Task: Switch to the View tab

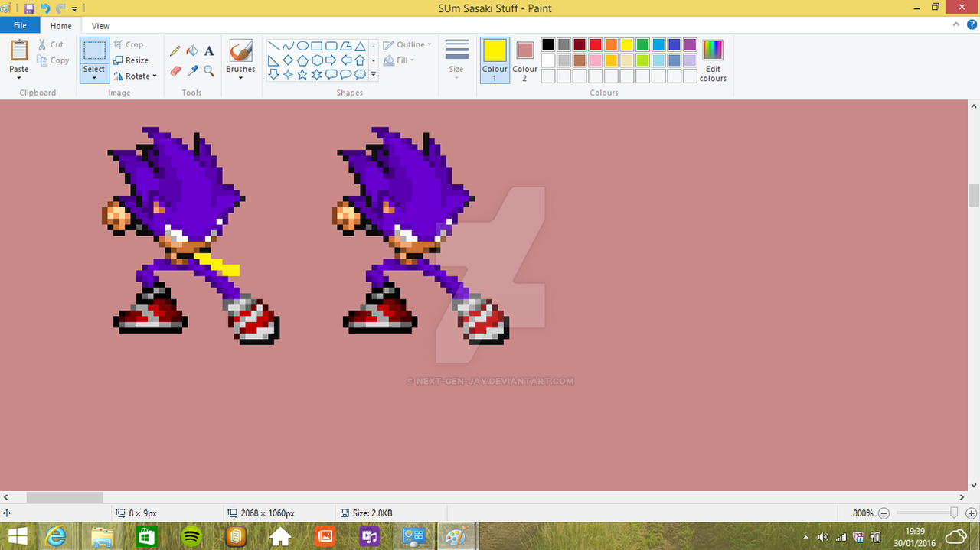Action: 100,26
